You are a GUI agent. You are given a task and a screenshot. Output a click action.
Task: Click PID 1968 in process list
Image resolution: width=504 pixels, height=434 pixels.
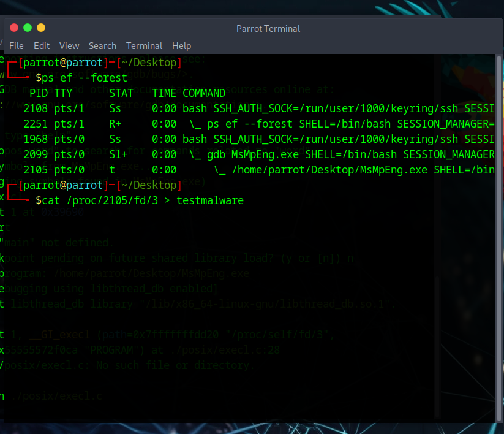tap(36, 139)
